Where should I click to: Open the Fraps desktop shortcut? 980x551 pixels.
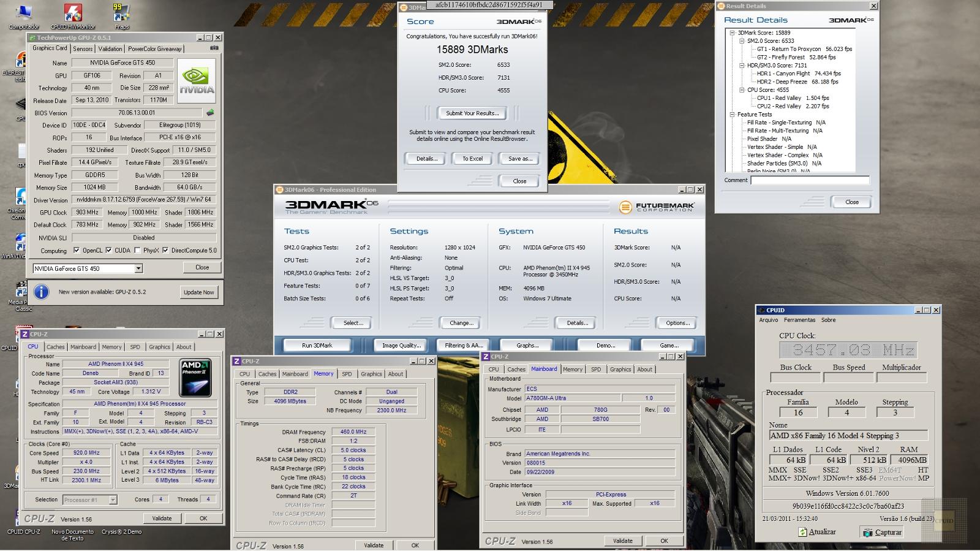tap(121, 17)
